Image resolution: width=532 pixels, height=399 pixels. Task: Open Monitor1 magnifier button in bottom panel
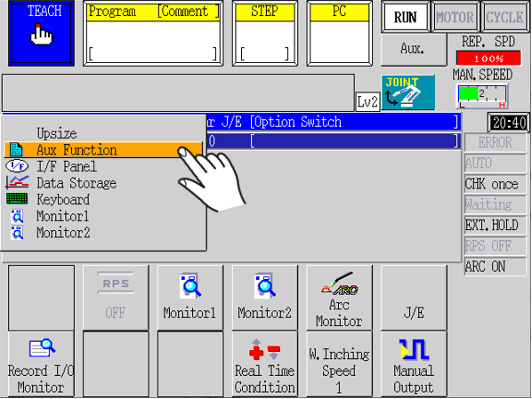(x=190, y=286)
